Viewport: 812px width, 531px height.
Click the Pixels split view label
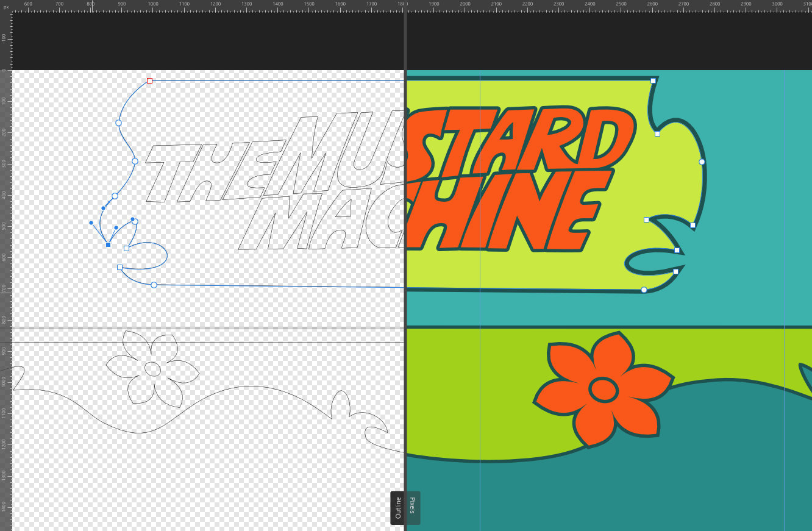413,507
